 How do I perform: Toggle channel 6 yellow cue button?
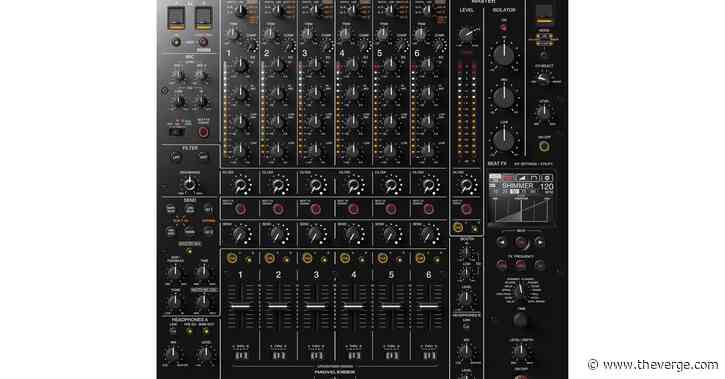pos(420,258)
